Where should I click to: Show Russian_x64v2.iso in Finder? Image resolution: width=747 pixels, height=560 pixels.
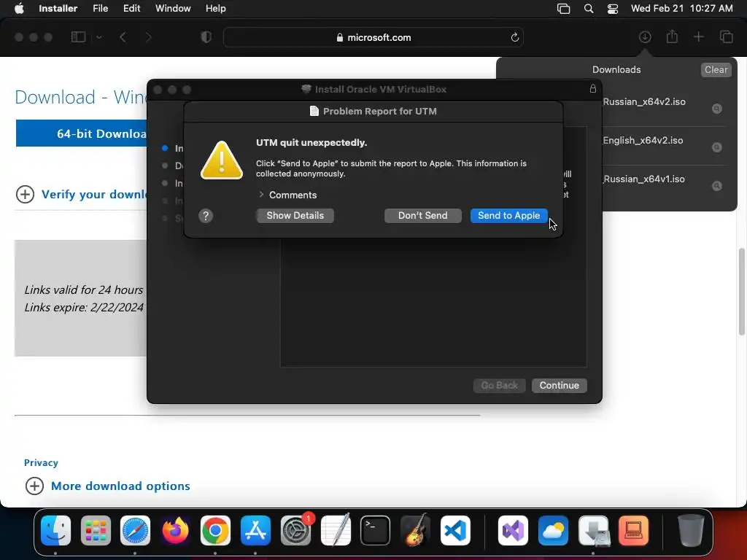coord(716,109)
